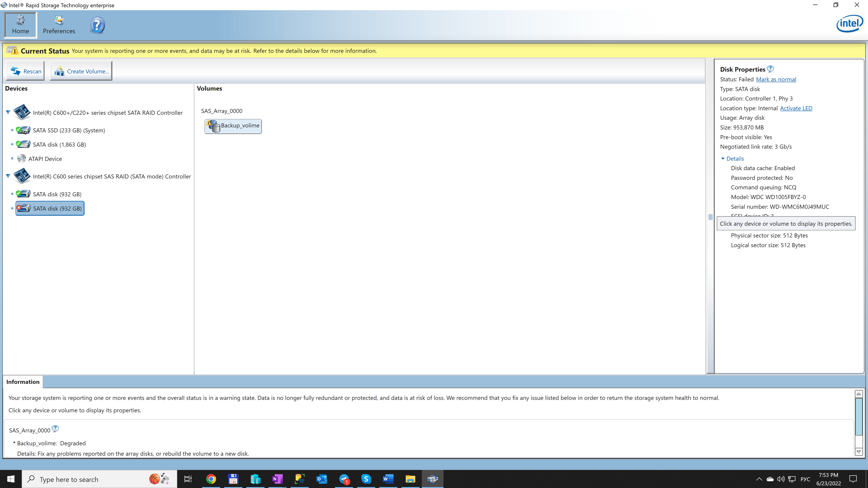Open the taskbar clock and calendar
Image resolution: width=868 pixels, height=488 pixels.
coord(829,479)
